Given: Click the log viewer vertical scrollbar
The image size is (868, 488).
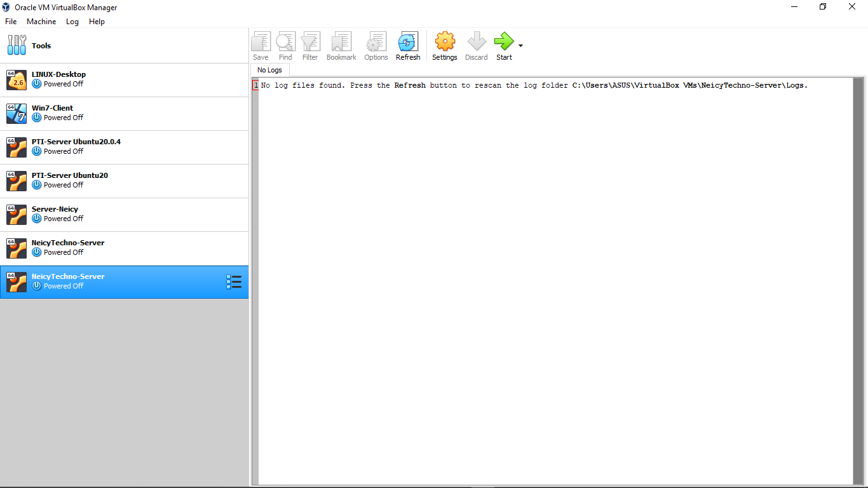Looking at the screenshot, I should tap(858, 280).
